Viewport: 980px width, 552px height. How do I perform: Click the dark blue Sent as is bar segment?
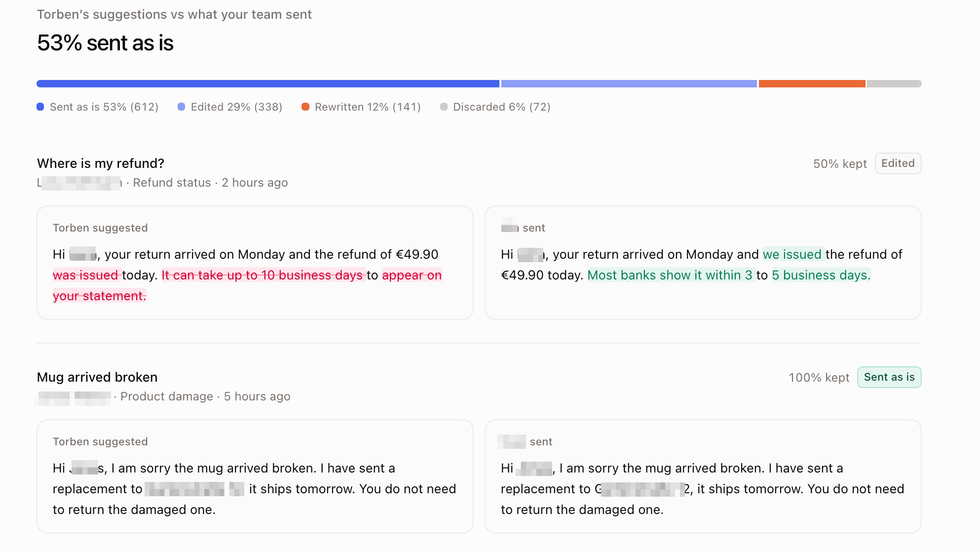(268, 84)
